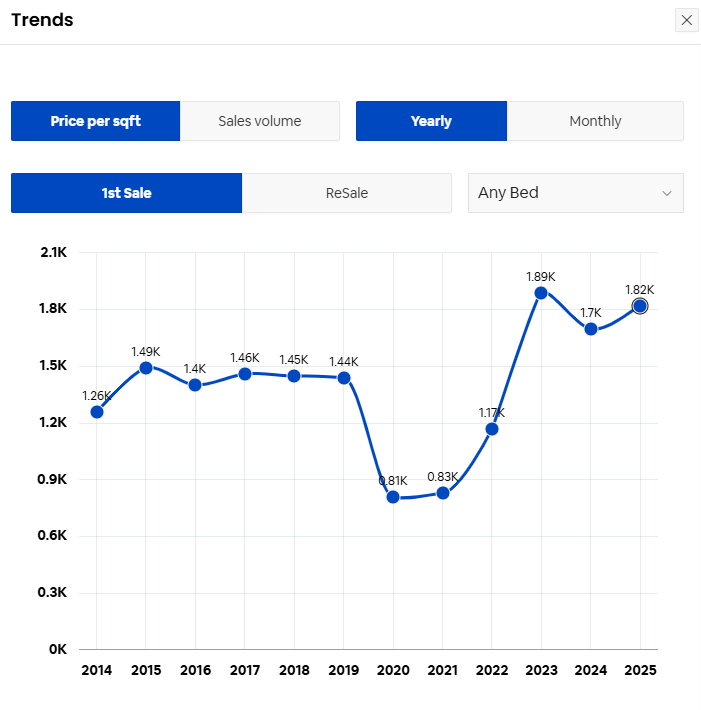
Task: Select the 2021 data point at 0.83K
Action: tap(443, 493)
